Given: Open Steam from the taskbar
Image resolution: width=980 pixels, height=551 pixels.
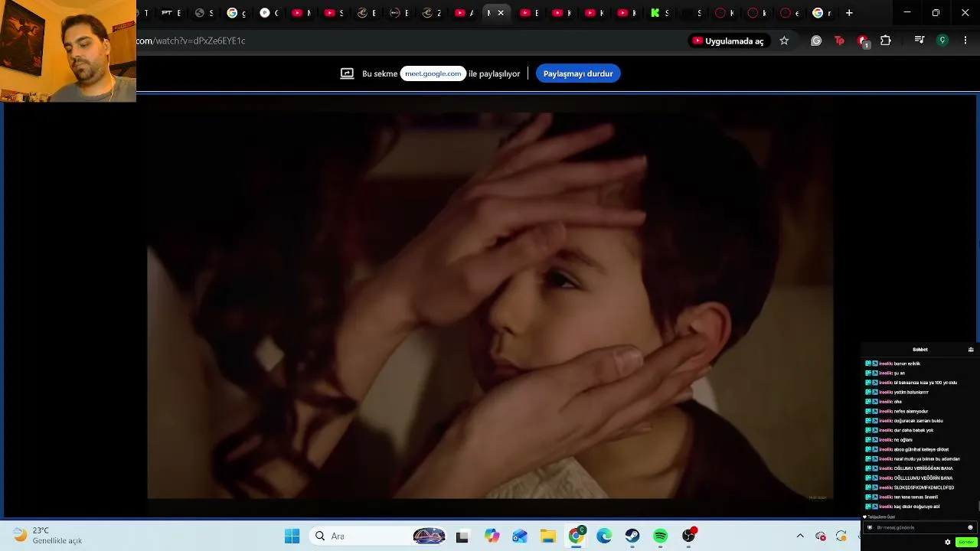Looking at the screenshot, I should coord(632,536).
